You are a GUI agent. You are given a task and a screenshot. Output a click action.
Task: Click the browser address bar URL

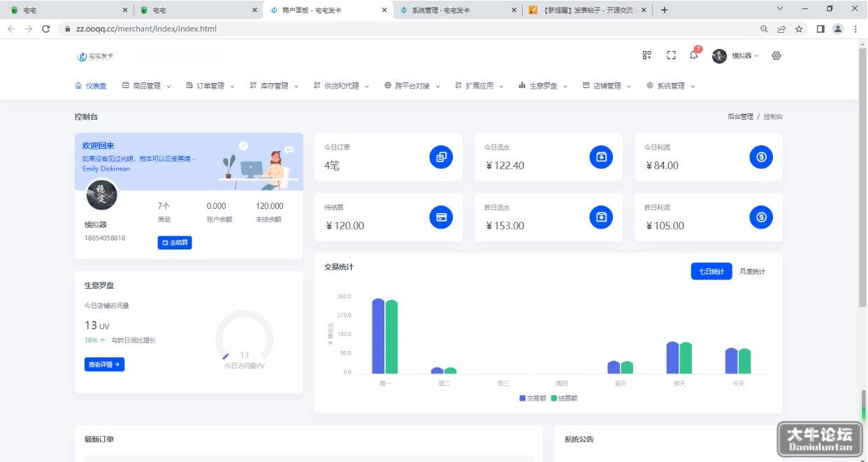pyautogui.click(x=146, y=29)
